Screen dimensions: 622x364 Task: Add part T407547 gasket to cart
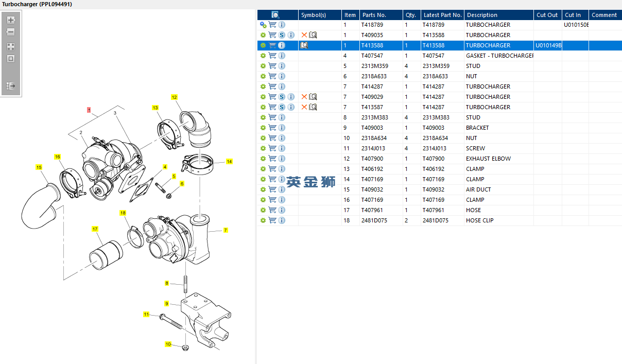(x=272, y=56)
